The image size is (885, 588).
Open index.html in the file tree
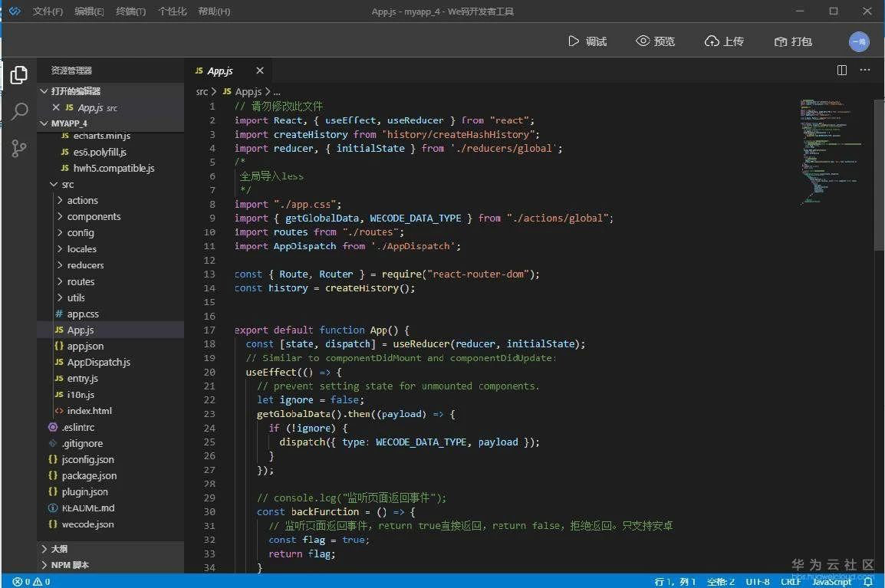point(89,411)
